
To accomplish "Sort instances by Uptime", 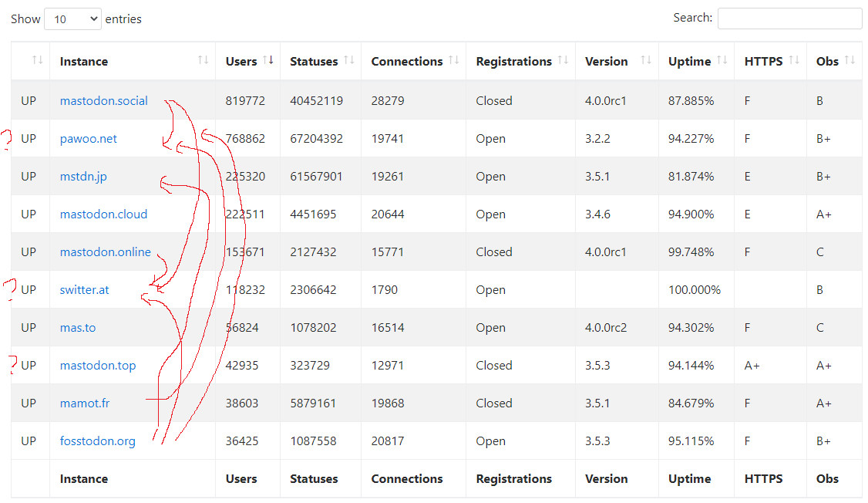I will point(690,61).
